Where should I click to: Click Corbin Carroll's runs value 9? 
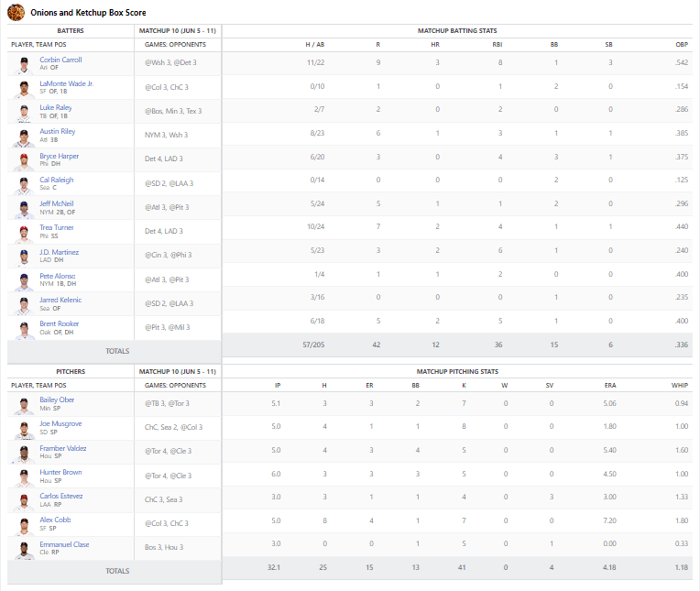coord(377,62)
